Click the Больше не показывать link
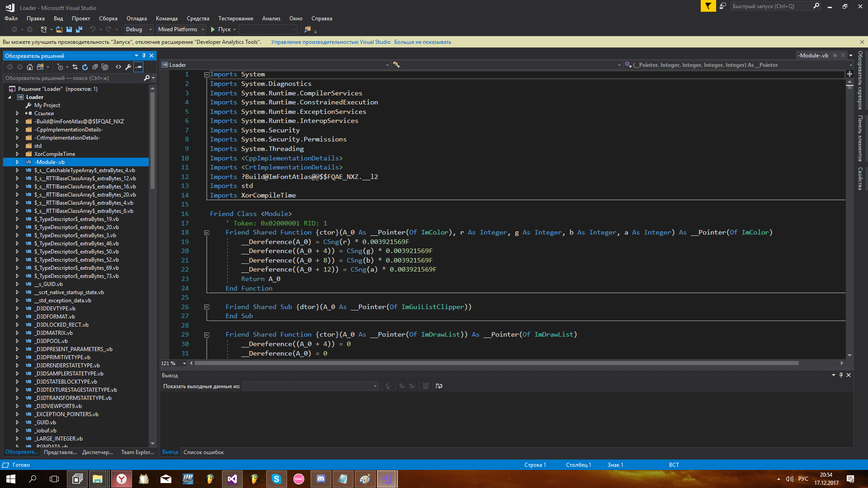 [x=422, y=42]
